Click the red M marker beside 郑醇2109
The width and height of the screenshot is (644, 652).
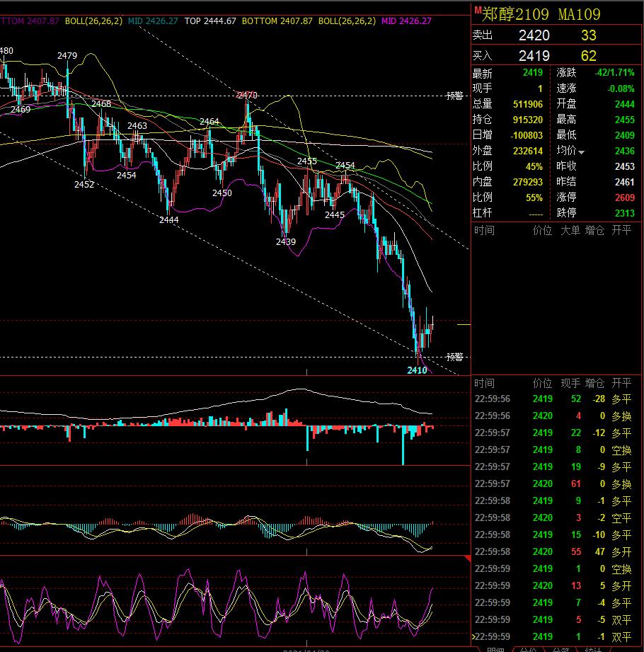coord(477,10)
